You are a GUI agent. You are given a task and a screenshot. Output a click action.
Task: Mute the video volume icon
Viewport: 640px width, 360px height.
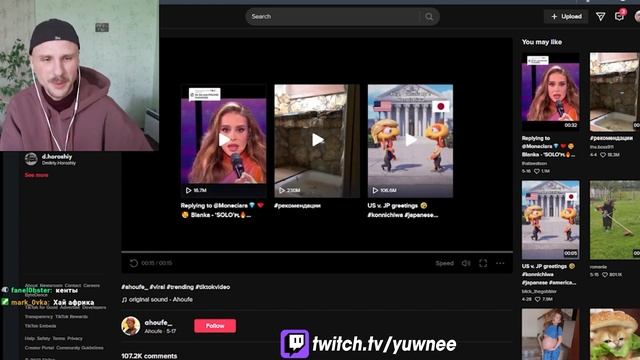pyautogui.click(x=466, y=263)
